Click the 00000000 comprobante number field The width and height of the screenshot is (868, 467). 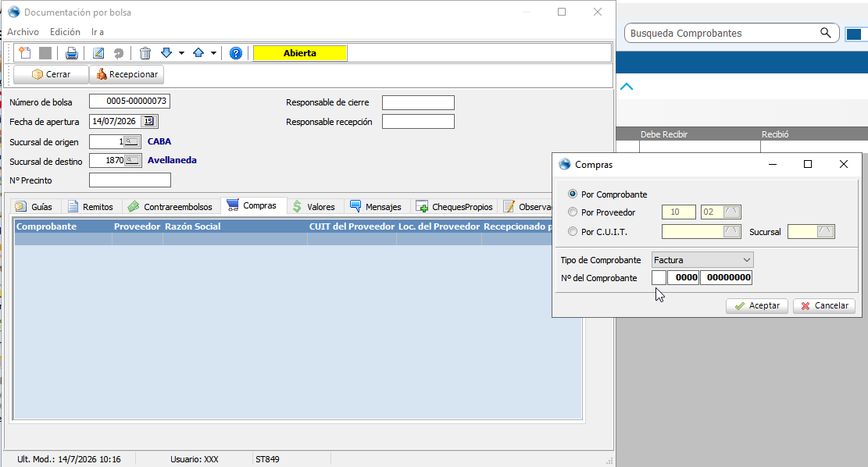tap(727, 277)
